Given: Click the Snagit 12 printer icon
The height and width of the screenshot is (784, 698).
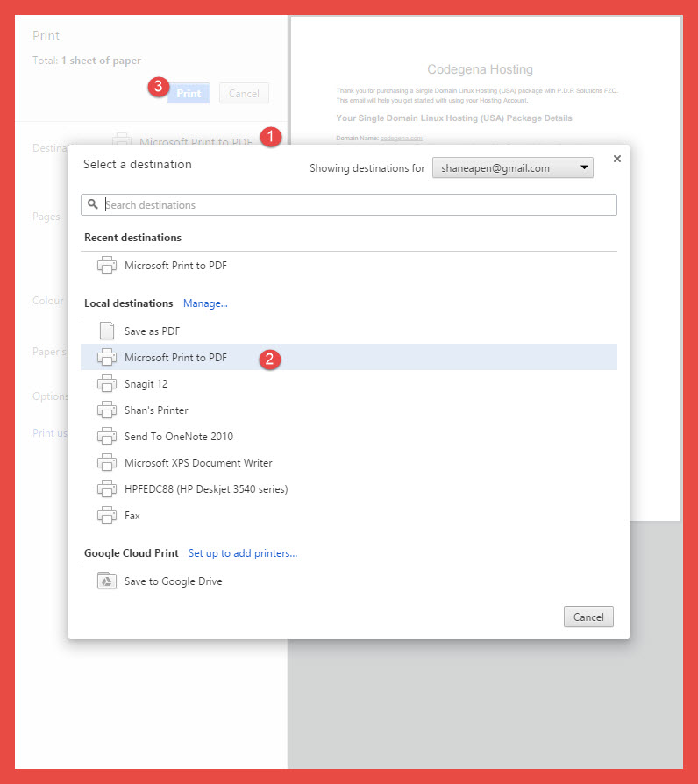Looking at the screenshot, I should (106, 383).
